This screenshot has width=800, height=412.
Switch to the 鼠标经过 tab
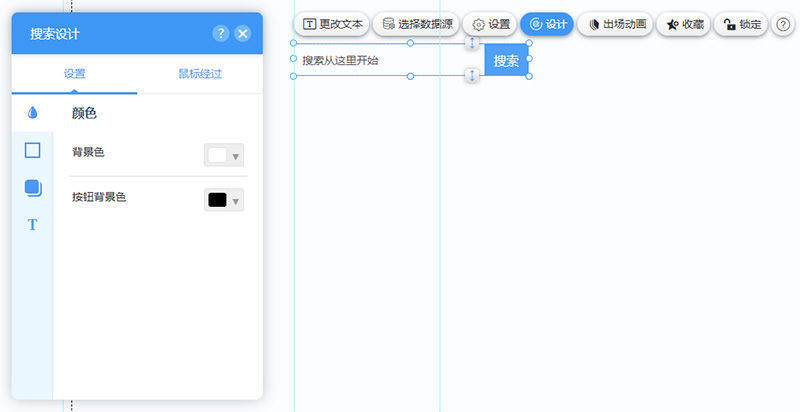point(200,74)
